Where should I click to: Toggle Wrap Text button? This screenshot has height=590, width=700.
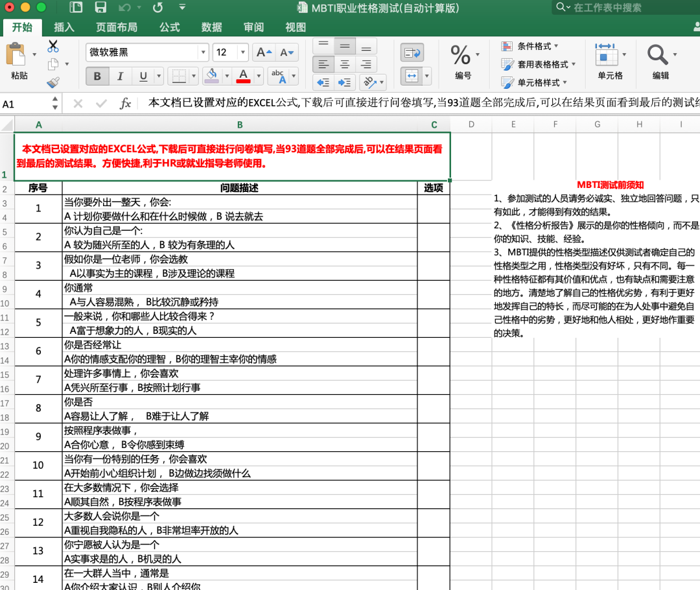point(412,53)
